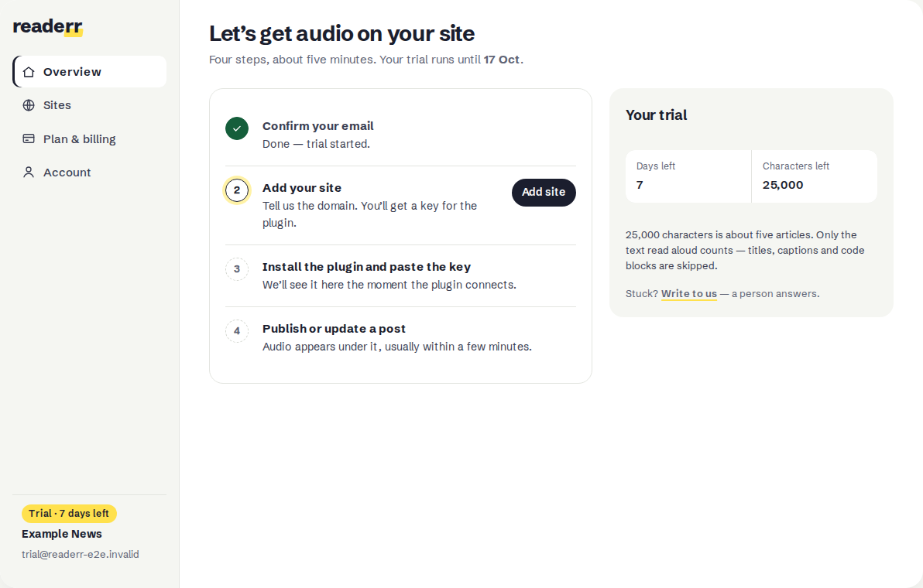Image resolution: width=923 pixels, height=588 pixels.
Task: Click the Add site button
Action: point(544,193)
